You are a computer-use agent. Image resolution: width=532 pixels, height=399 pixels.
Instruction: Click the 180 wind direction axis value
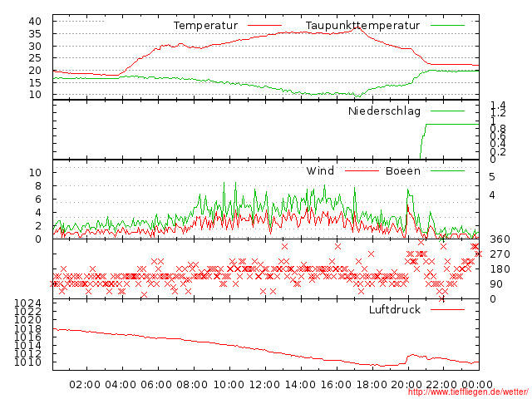click(x=500, y=269)
